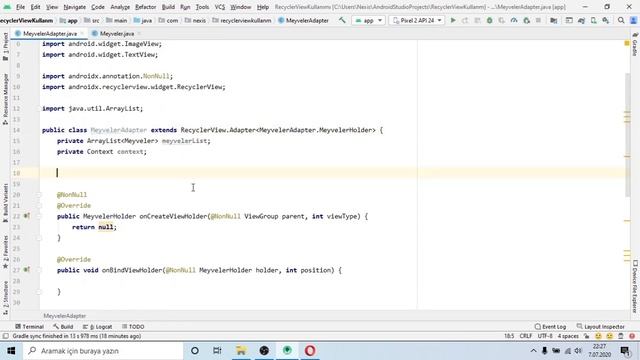Click the user account avatar icon
The width and height of the screenshot is (640, 360).
point(633,20)
